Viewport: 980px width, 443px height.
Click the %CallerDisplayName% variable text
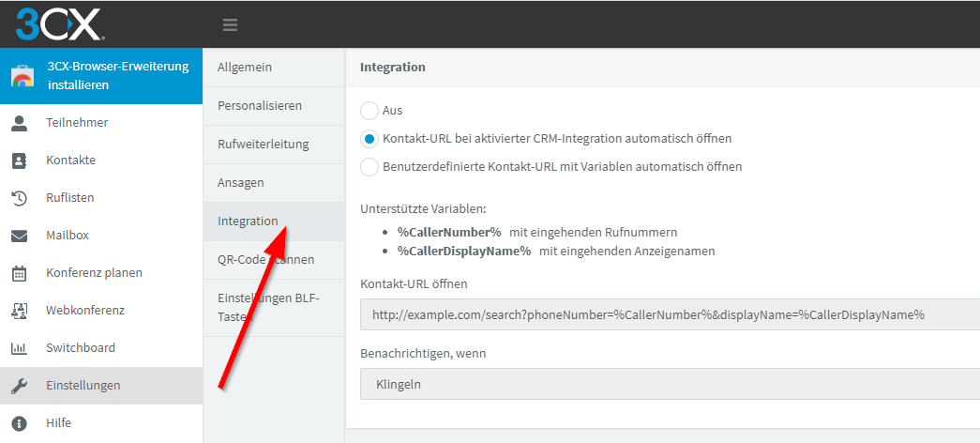click(464, 252)
